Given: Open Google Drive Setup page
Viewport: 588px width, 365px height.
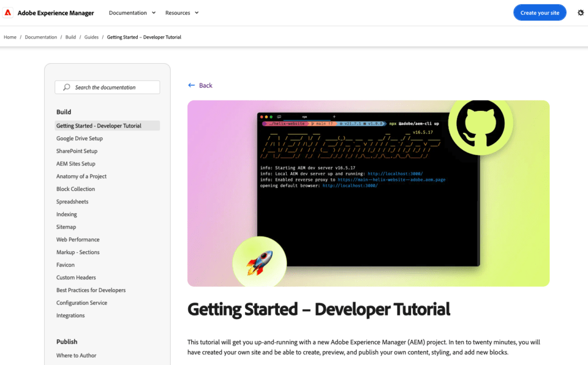Looking at the screenshot, I should pyautogui.click(x=79, y=138).
